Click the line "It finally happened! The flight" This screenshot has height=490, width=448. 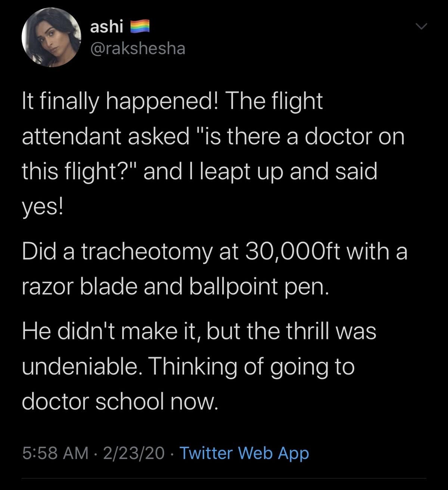(x=172, y=101)
